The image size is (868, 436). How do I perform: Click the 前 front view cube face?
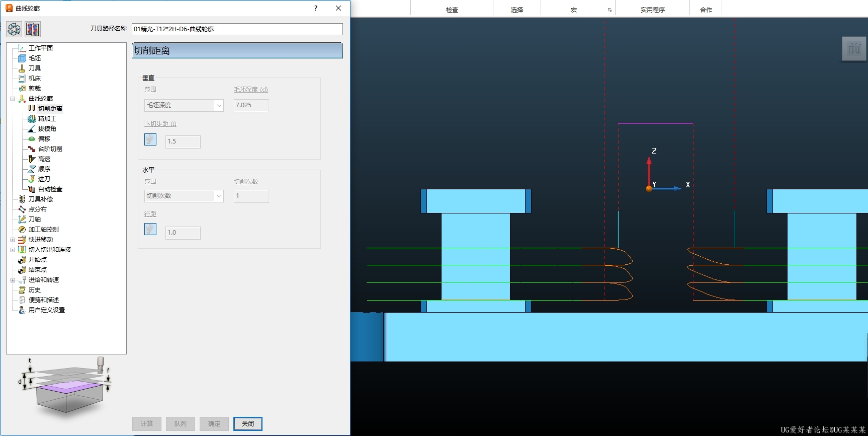[854, 49]
